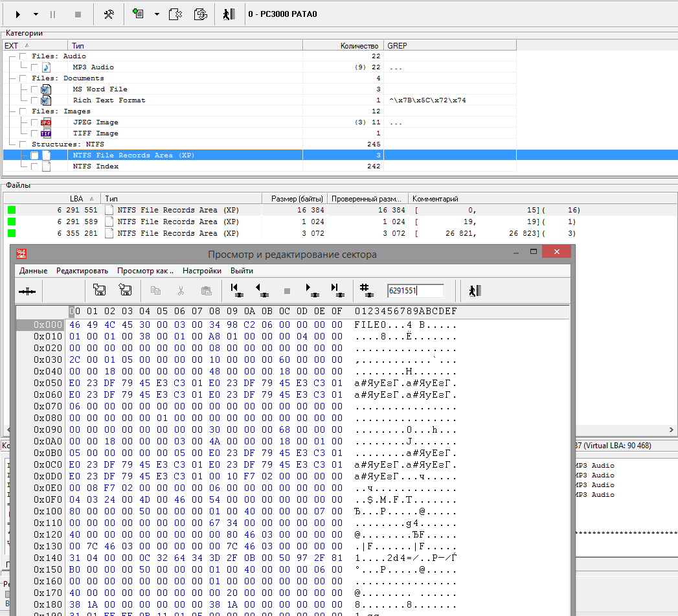Tick the NTFS Index checkbox
The width and height of the screenshot is (678, 616).
click(34, 166)
